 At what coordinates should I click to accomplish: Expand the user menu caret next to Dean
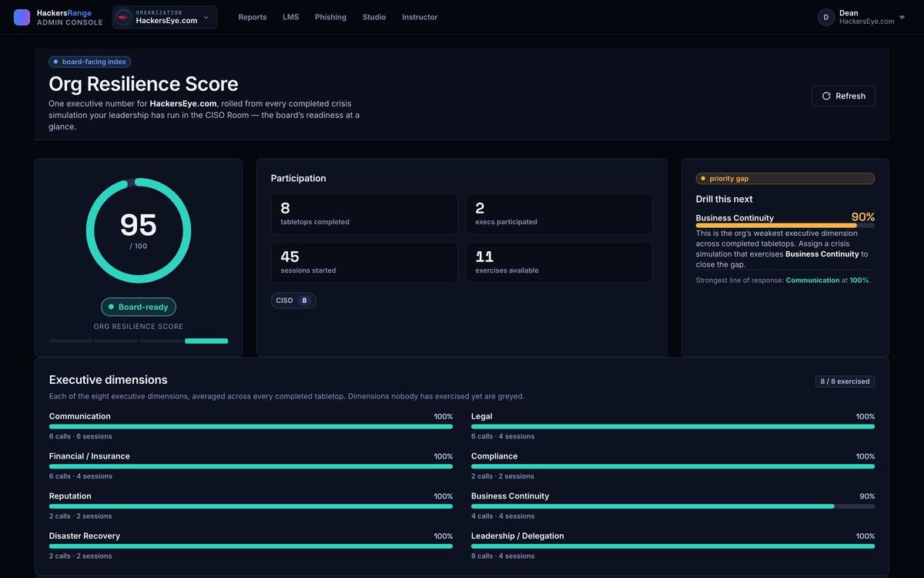click(x=902, y=17)
